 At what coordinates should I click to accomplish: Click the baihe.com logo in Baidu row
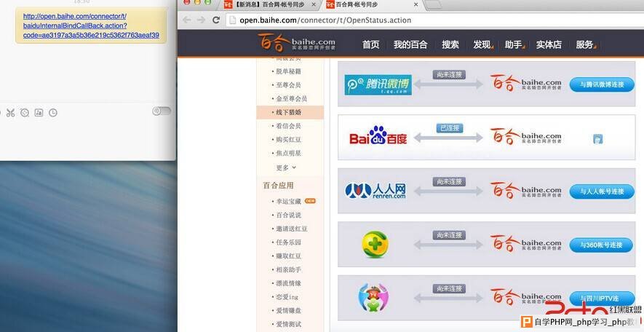point(525,137)
